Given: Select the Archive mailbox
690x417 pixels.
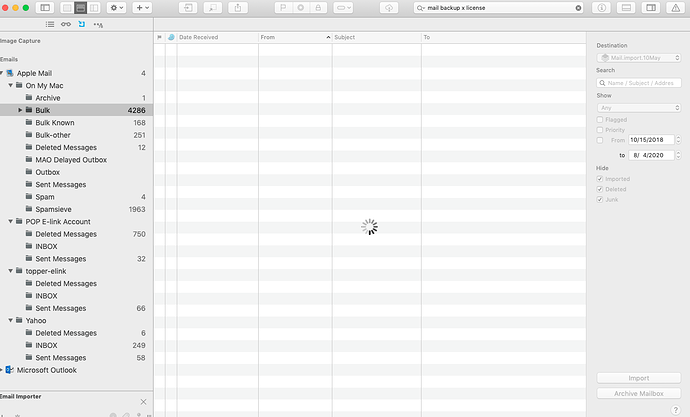Looking at the screenshot, I should [77, 98].
